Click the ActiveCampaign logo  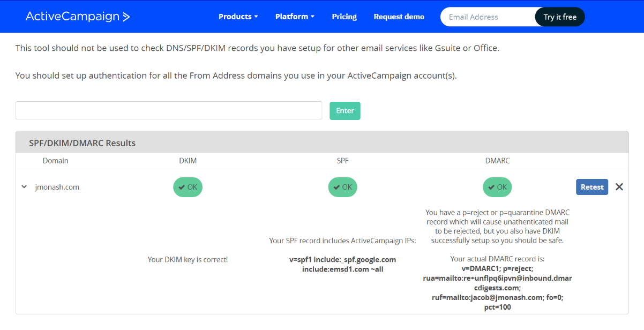click(78, 17)
